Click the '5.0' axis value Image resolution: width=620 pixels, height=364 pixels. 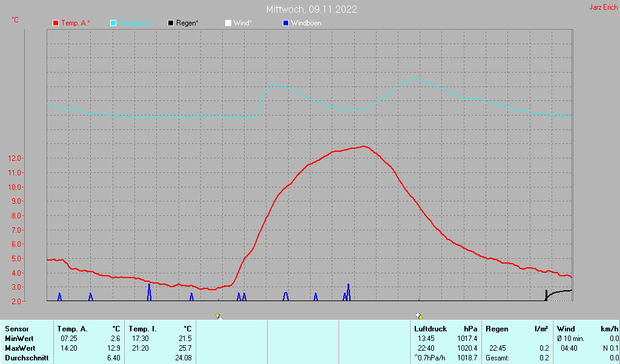pos(16,259)
